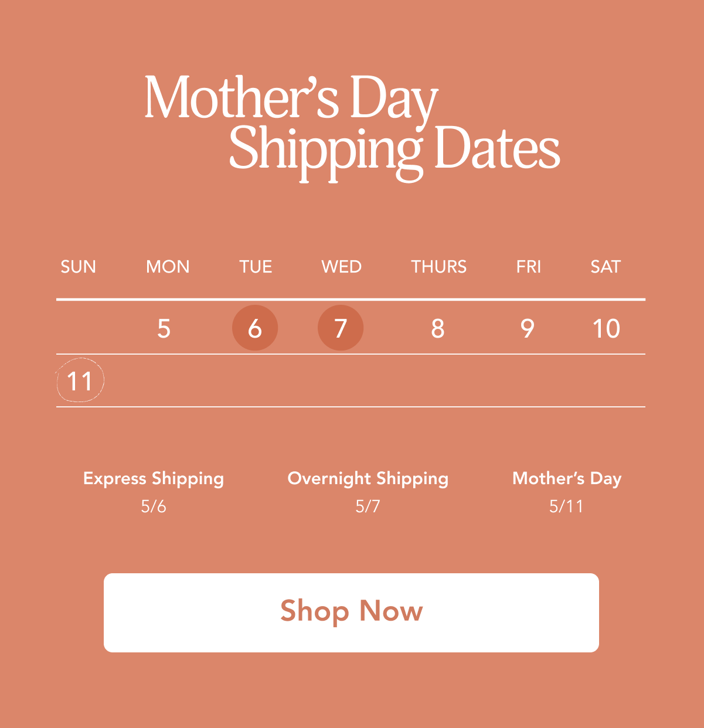Click date 9 on the calendar

pyautogui.click(x=528, y=329)
